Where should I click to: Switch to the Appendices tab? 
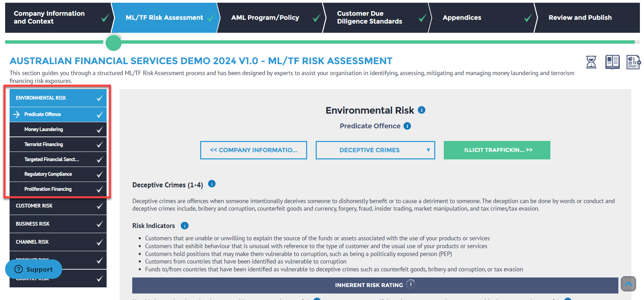(x=482, y=18)
